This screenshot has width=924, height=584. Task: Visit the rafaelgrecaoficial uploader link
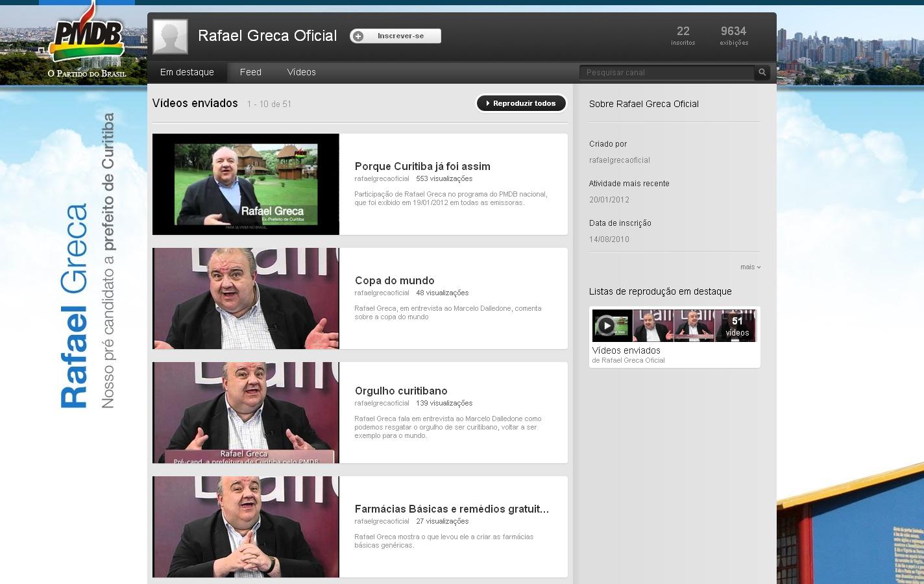click(382, 178)
